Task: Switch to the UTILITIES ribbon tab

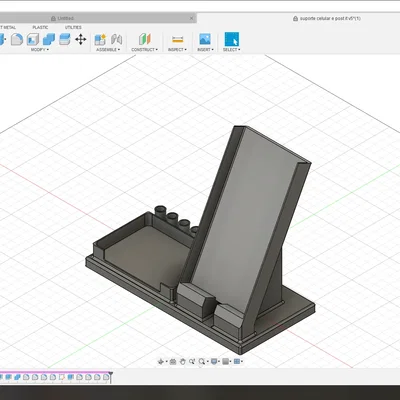Action: pos(73,27)
